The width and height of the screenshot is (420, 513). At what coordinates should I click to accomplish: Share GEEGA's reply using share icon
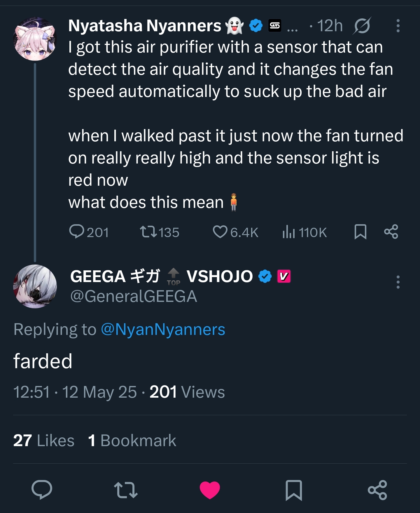tap(377, 490)
